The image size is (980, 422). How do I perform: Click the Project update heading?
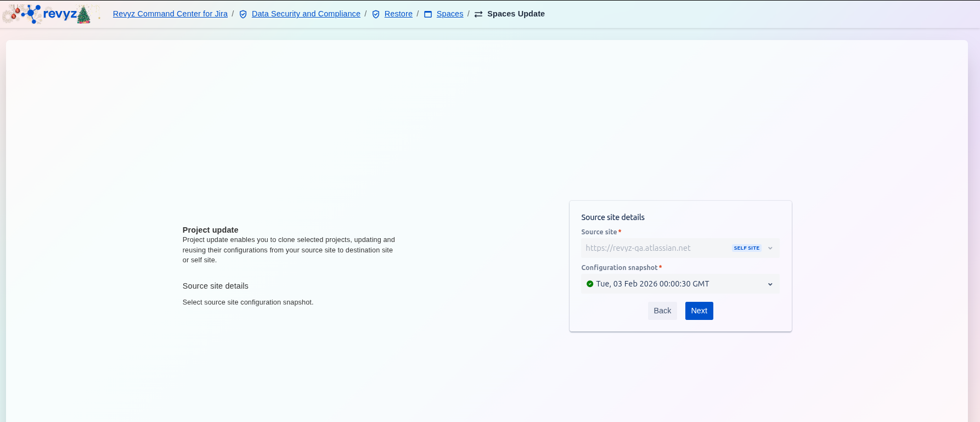[x=210, y=230]
